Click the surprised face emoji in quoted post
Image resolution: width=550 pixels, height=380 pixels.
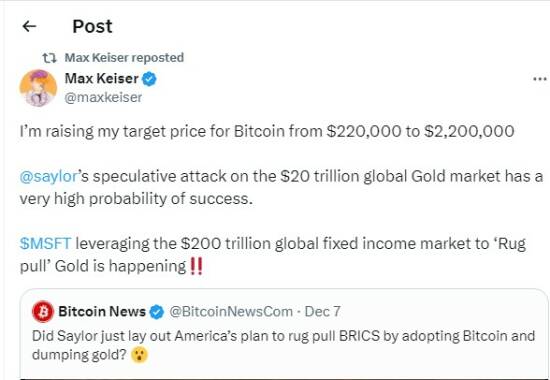click(139, 355)
